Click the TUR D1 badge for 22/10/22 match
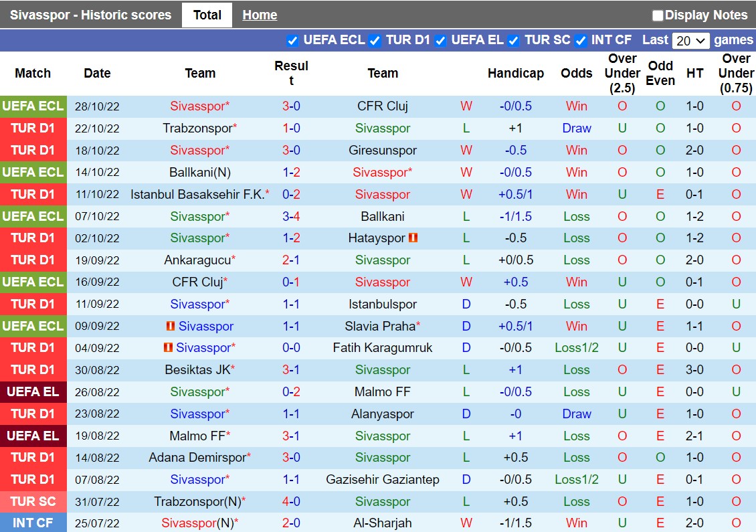756x532 pixels. coord(33,128)
